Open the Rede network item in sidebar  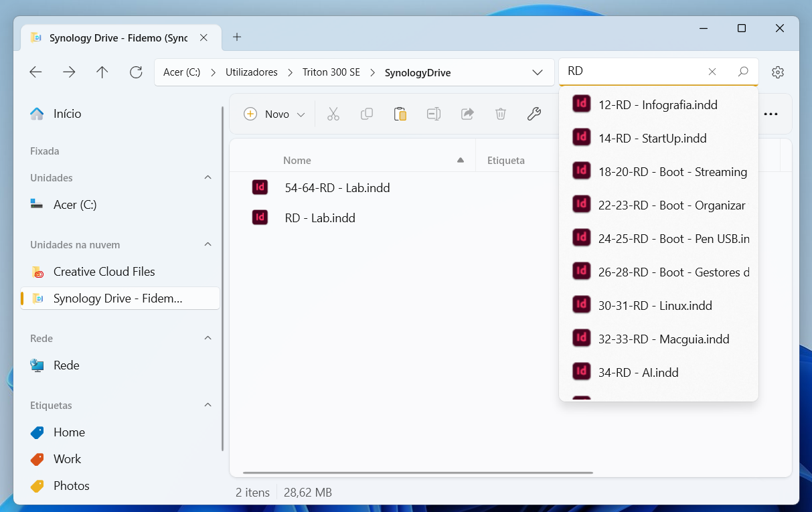click(120, 365)
